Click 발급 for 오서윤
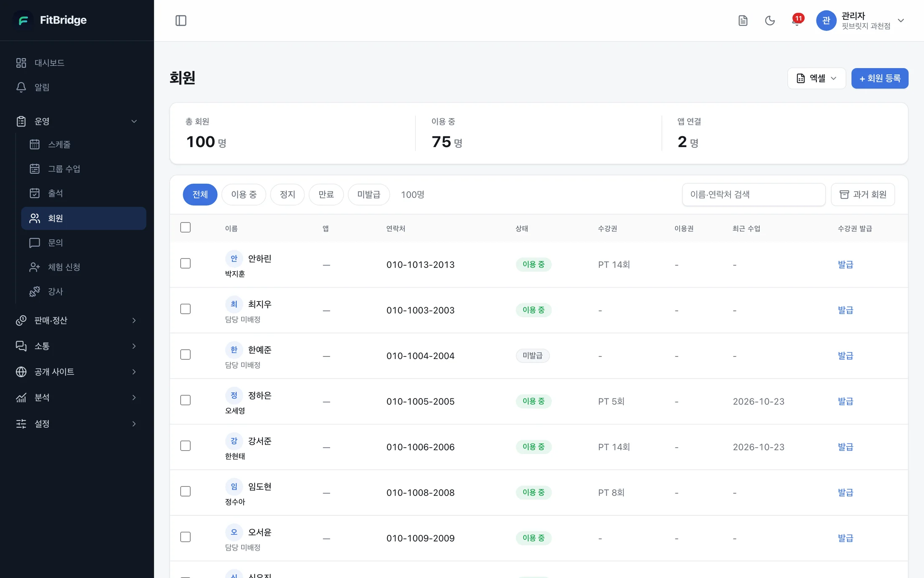Viewport: 924px width, 578px height. point(845,538)
